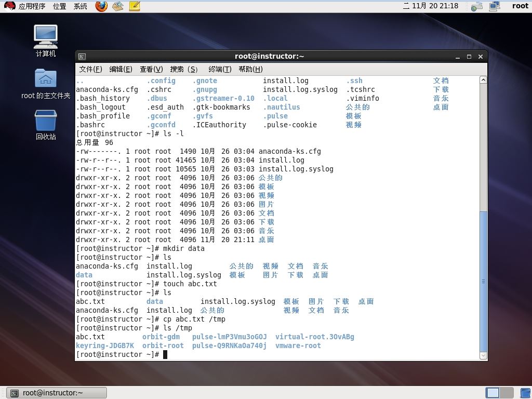The height and width of the screenshot is (399, 532).
Task: Click the trash applet in bottom panel
Action: (x=526, y=393)
